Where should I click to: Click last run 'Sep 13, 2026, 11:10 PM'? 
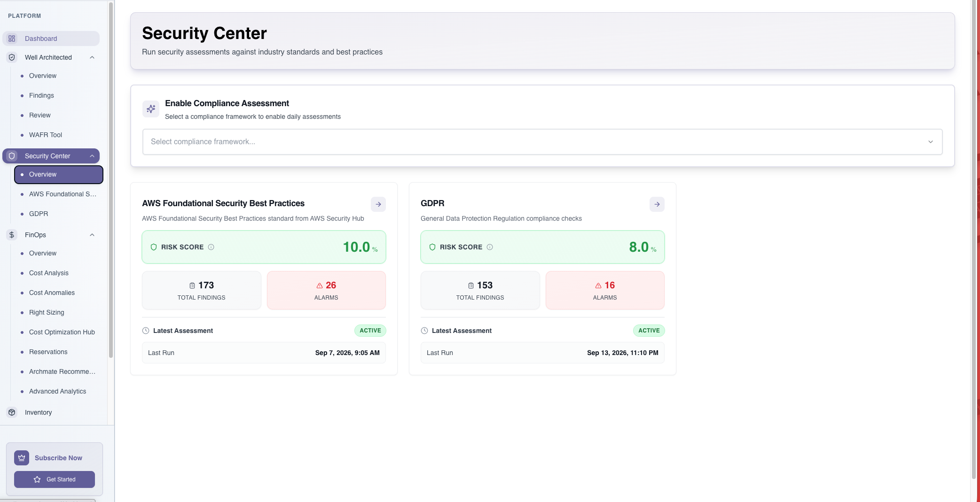coord(623,353)
